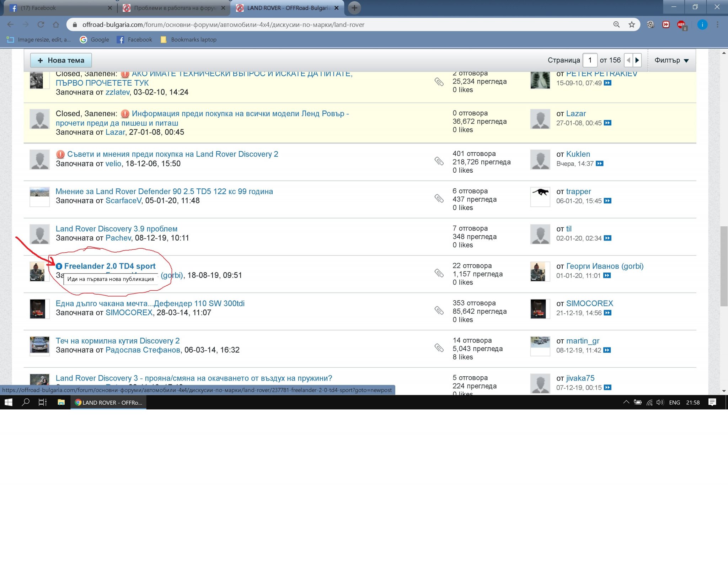This screenshot has height=566, width=728.
Task: Open the Windows notification center icon
Action: (712, 402)
